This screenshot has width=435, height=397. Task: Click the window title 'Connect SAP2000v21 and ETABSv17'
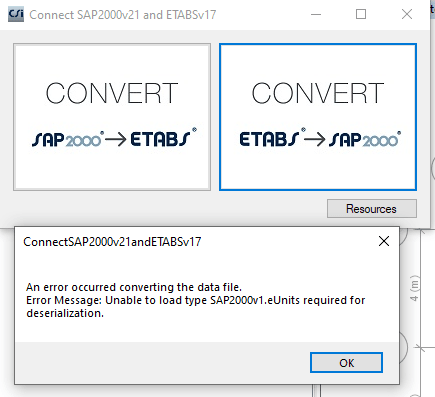pos(123,15)
